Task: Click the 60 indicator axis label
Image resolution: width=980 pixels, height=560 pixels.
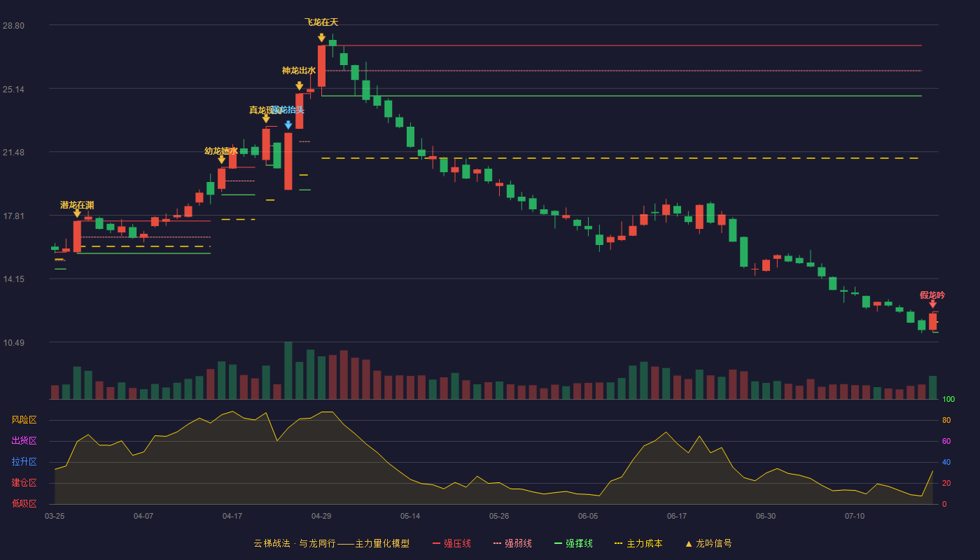Action: (946, 442)
